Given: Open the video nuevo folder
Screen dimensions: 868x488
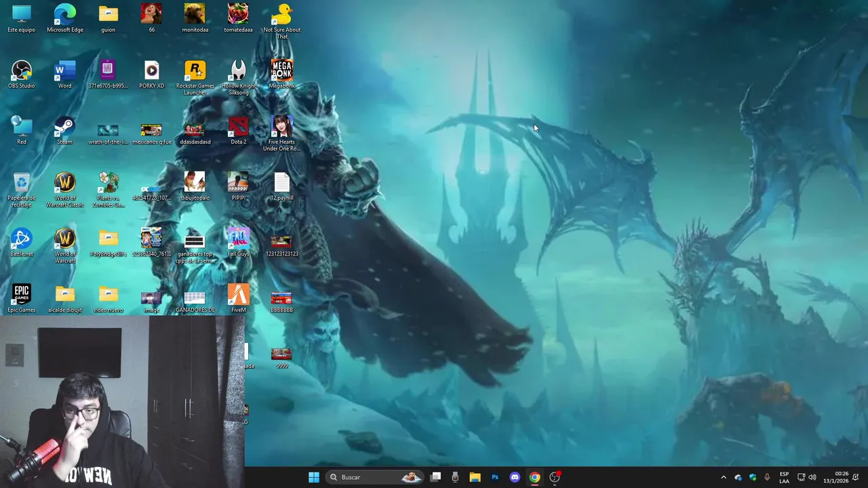Looking at the screenshot, I should [108, 299].
